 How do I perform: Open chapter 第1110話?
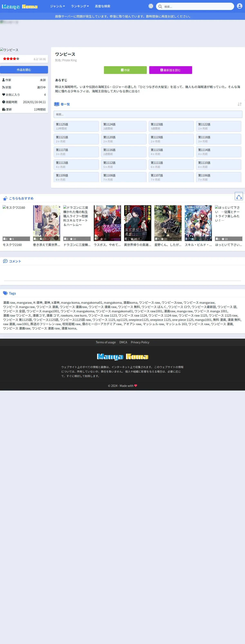coord(218,165)
